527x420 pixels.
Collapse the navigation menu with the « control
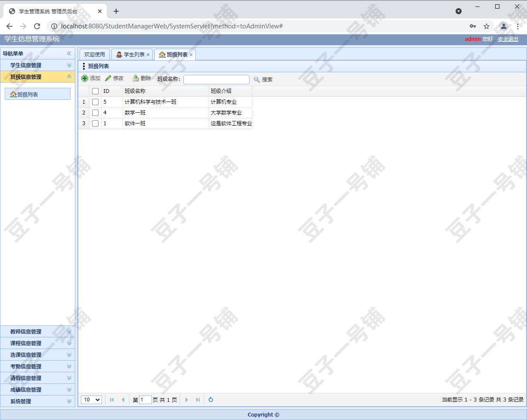[68, 53]
